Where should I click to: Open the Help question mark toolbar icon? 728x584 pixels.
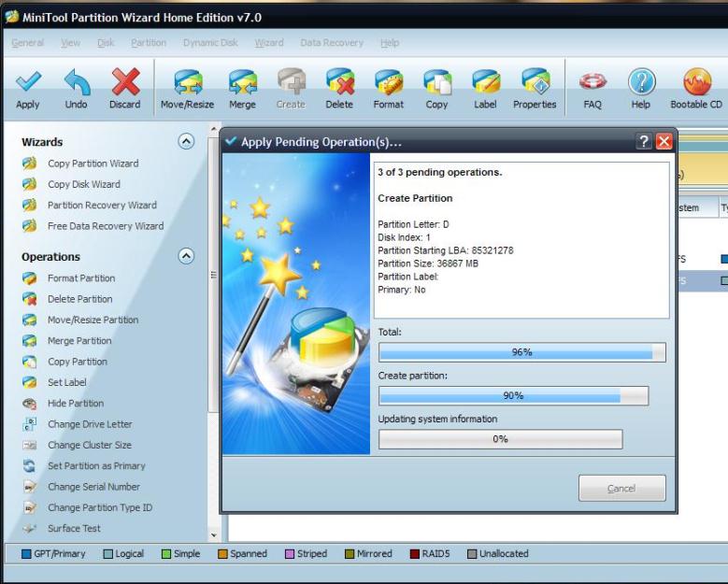click(641, 82)
